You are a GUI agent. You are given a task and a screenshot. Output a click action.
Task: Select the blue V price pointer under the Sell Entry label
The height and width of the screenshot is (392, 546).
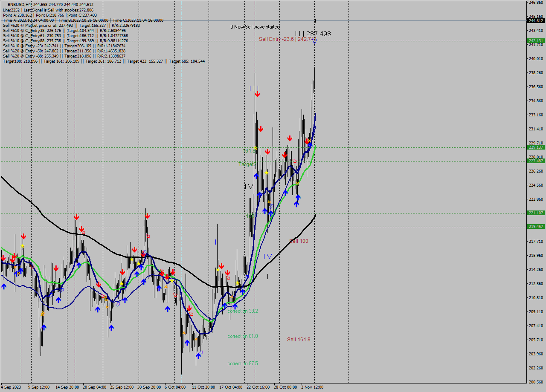click(314, 42)
